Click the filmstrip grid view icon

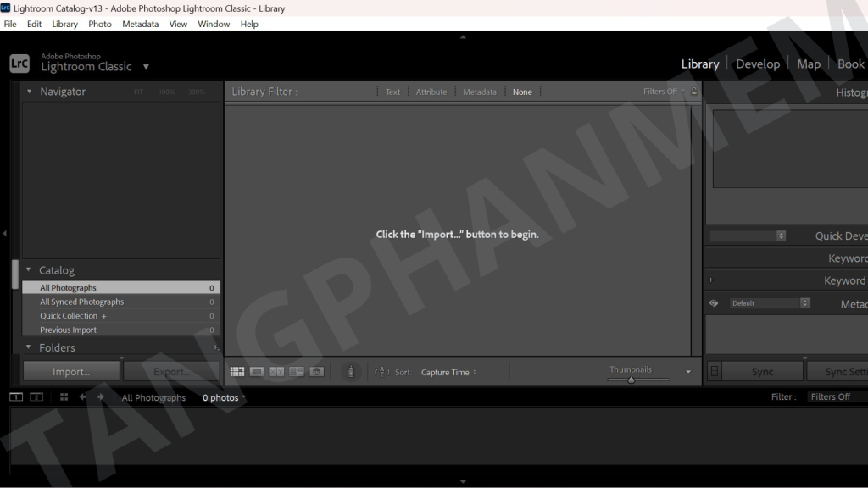64,397
